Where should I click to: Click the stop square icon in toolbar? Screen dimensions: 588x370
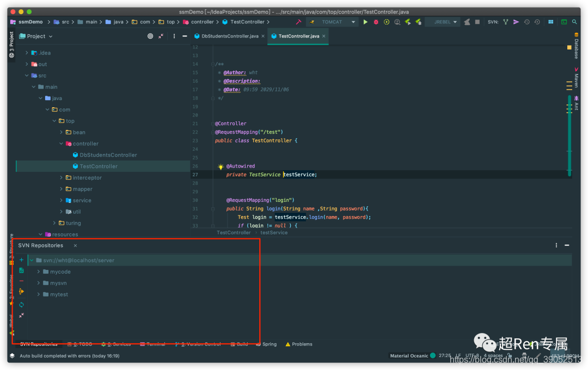[477, 22]
